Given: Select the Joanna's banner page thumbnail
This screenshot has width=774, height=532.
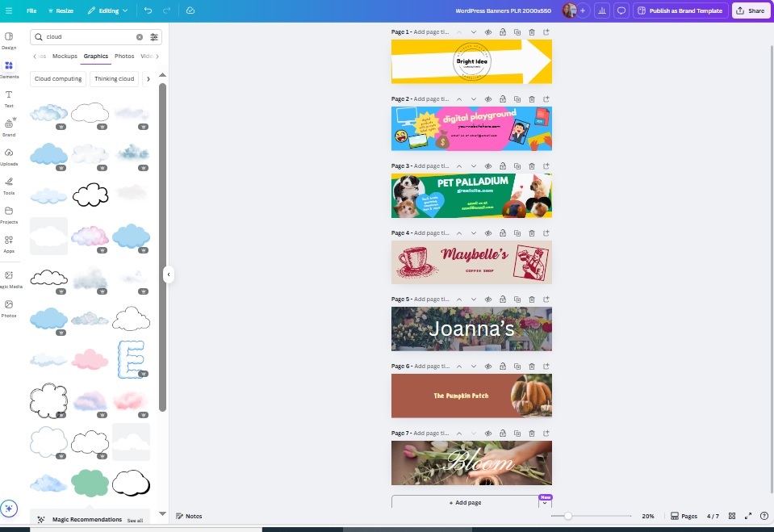Looking at the screenshot, I should tap(471, 329).
